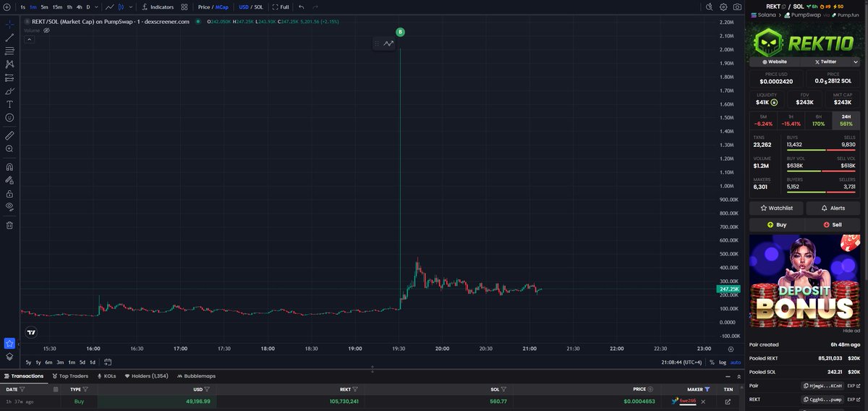Image resolution: width=868 pixels, height=411 pixels.
Task: Set chart range to 5y
Action: point(28,362)
